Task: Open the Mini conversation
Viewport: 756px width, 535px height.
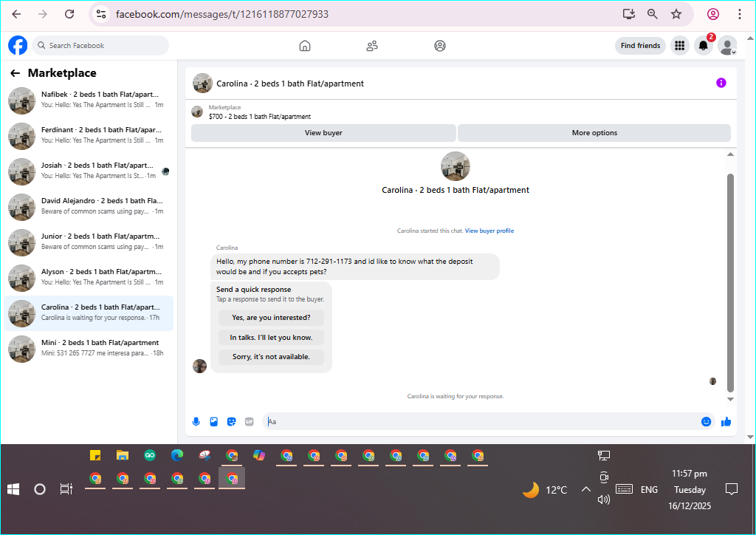Action: (89, 348)
